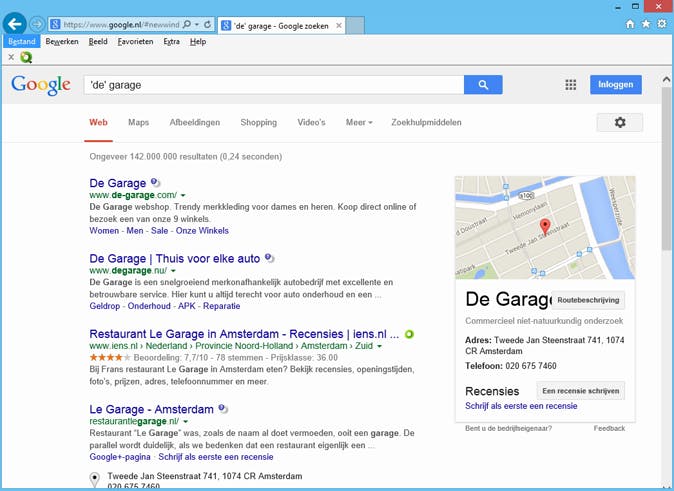Click the blue search magnifier button

coord(483,85)
